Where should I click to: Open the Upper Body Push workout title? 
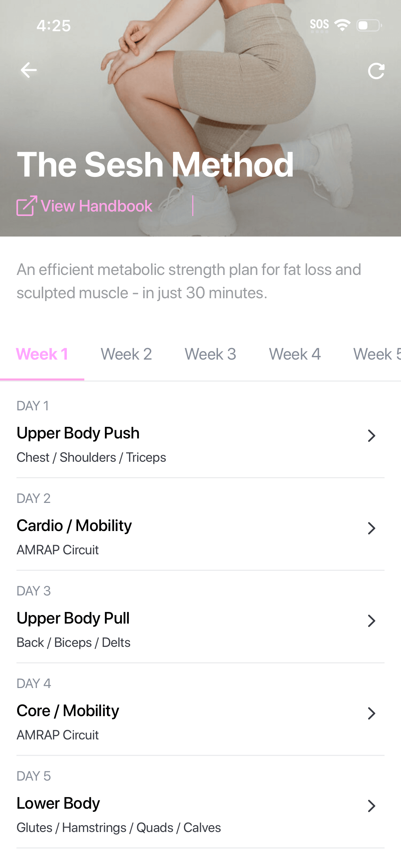(78, 433)
